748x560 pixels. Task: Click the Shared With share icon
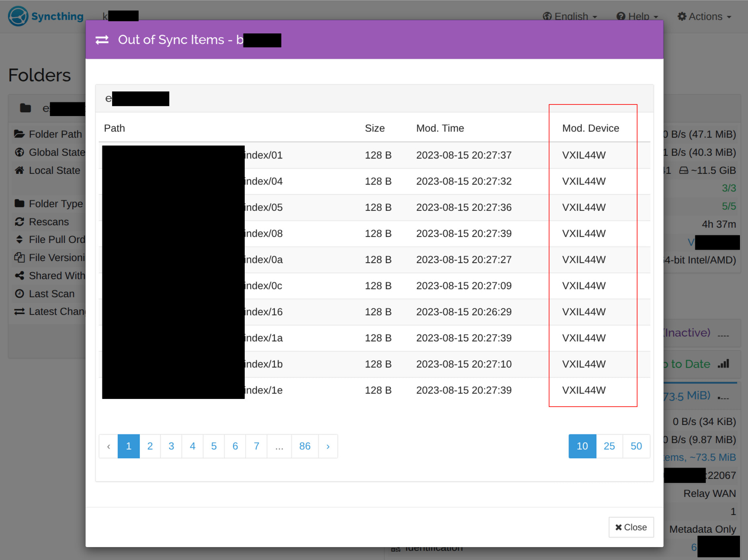19,276
